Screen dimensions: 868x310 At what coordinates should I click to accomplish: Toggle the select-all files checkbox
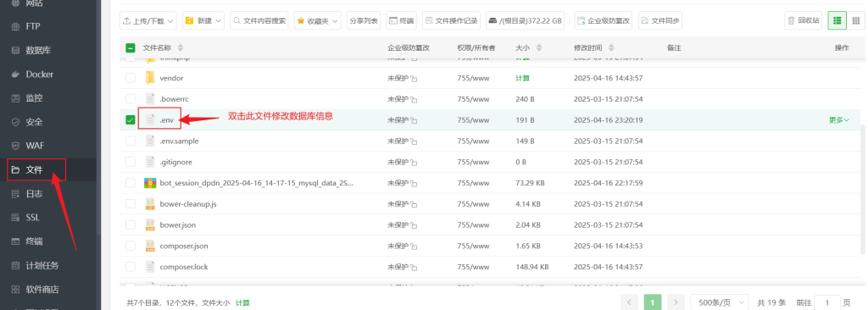point(131,48)
